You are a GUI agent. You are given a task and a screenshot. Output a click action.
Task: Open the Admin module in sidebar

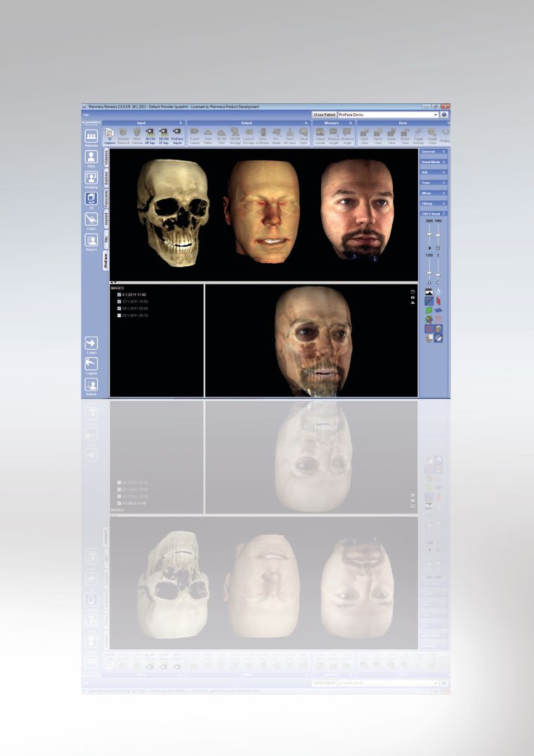[91, 385]
